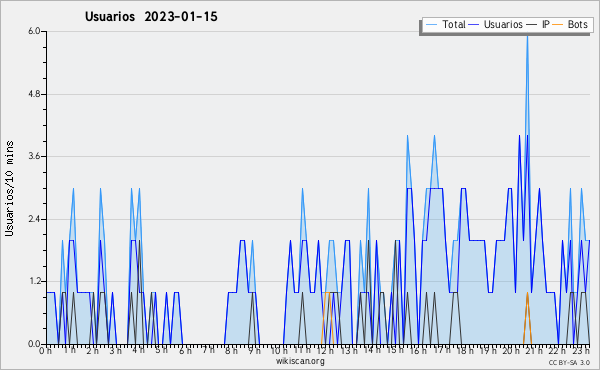Click the light blue Total legend line
Viewport: 600px width, 370px height.
click(431, 25)
